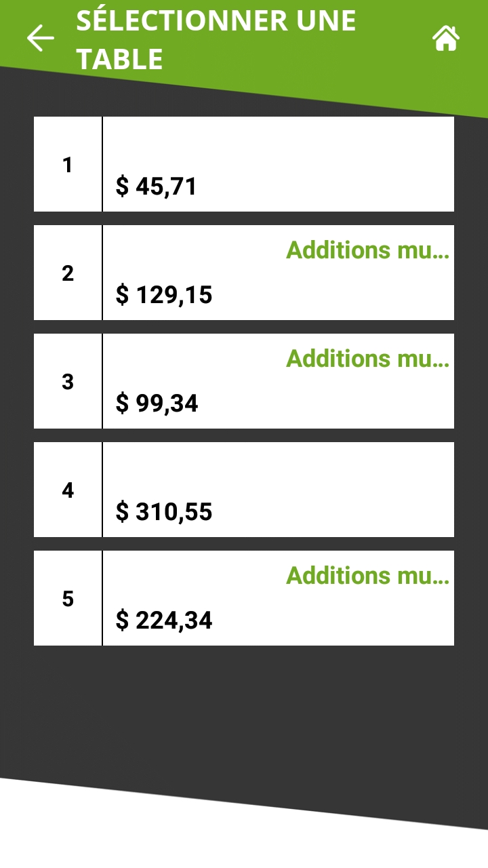Tap the $ 129,15 total
This screenshot has height=868, width=488.
click(x=164, y=294)
